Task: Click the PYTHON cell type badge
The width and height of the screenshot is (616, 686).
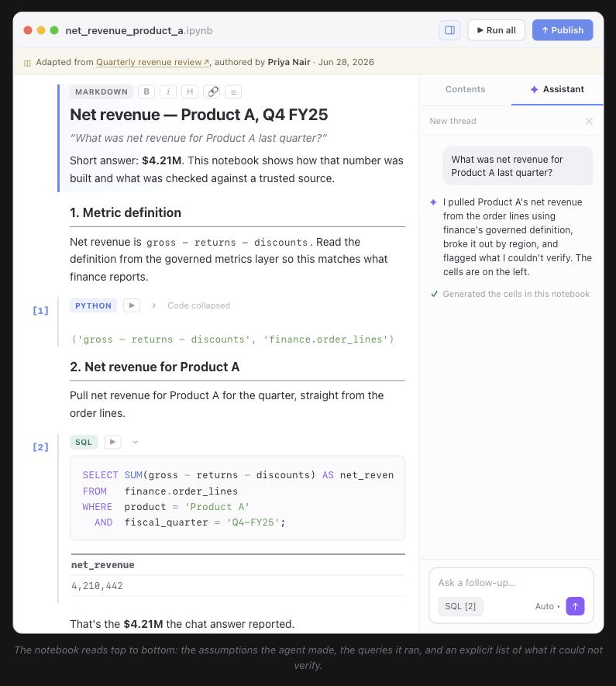Action: (93, 305)
